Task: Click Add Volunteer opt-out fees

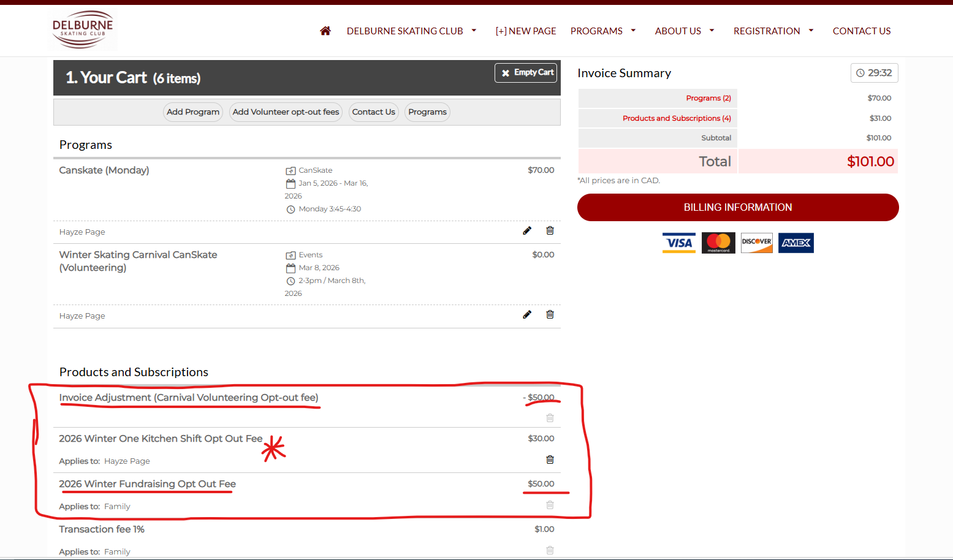Action: 286,112
